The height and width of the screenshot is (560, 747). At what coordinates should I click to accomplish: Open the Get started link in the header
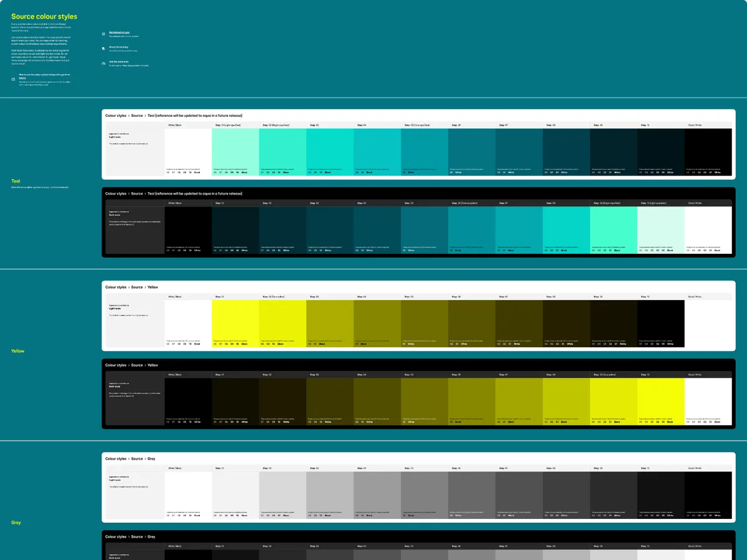[119, 32]
